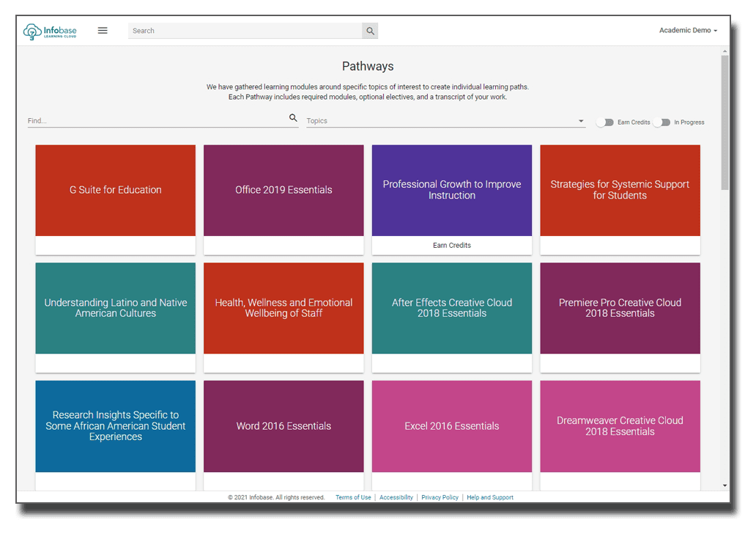
Task: Open the Privacy Policy link
Action: (440, 497)
